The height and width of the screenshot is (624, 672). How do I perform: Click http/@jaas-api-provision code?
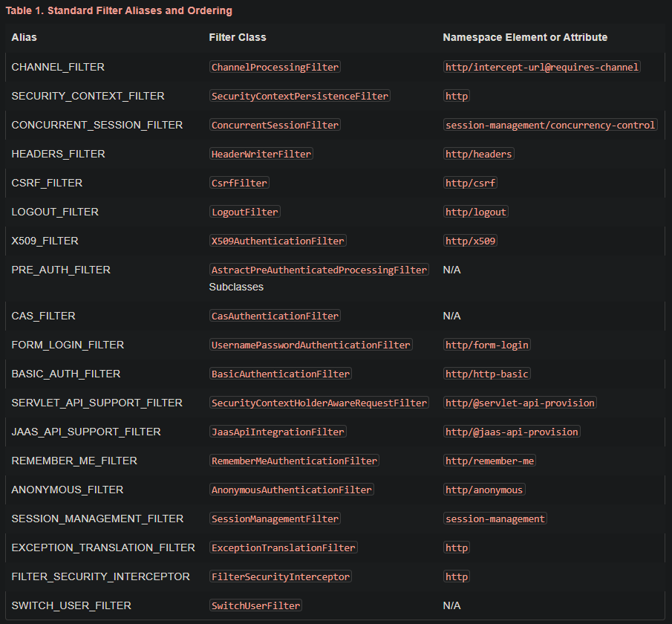(x=512, y=432)
